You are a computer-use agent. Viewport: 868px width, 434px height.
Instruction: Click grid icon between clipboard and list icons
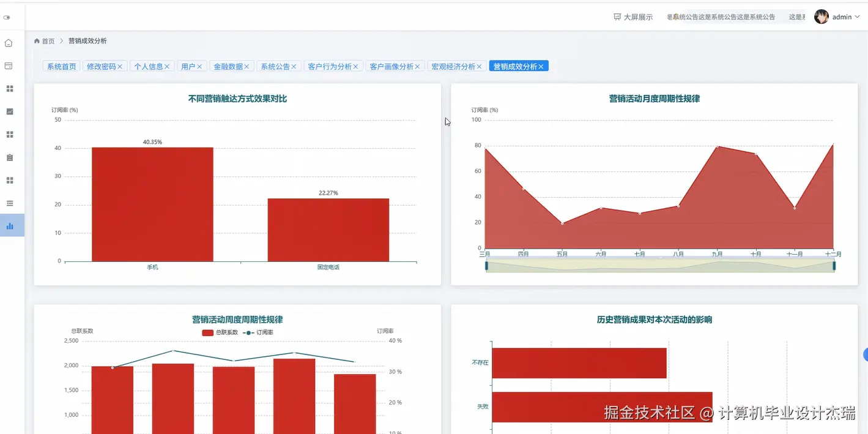9,180
